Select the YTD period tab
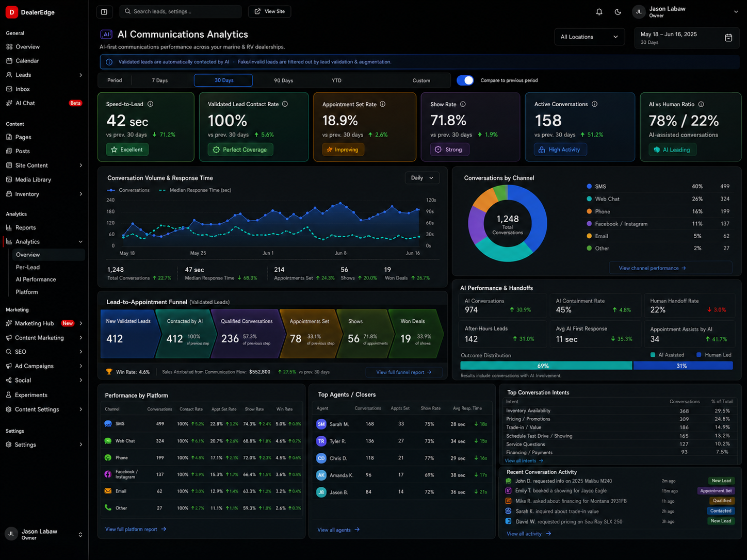Viewport: 747px width, 560px height. pos(336,80)
